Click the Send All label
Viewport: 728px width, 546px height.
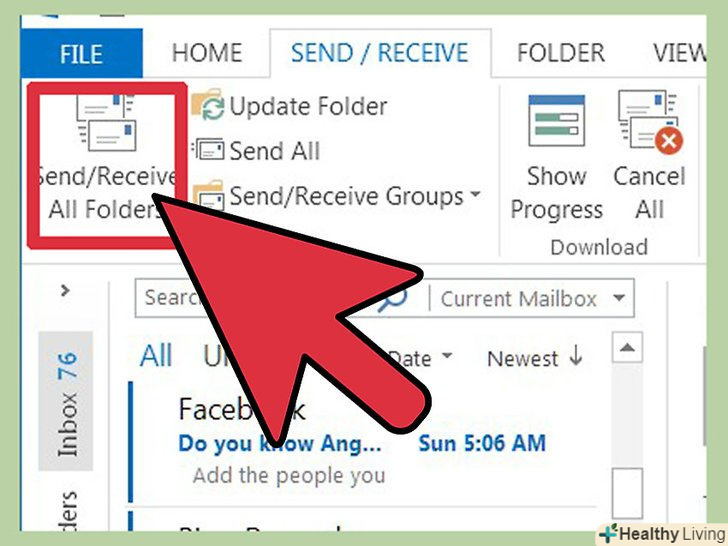[275, 151]
